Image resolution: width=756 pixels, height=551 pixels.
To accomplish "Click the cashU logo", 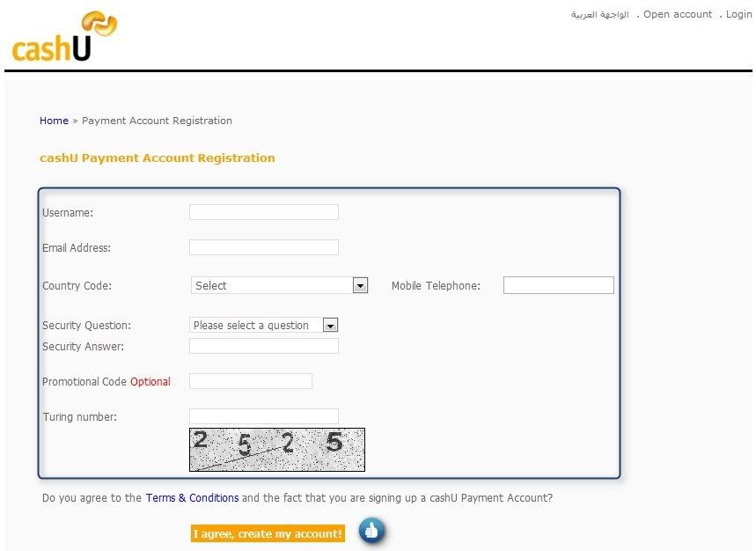I will [64, 37].
